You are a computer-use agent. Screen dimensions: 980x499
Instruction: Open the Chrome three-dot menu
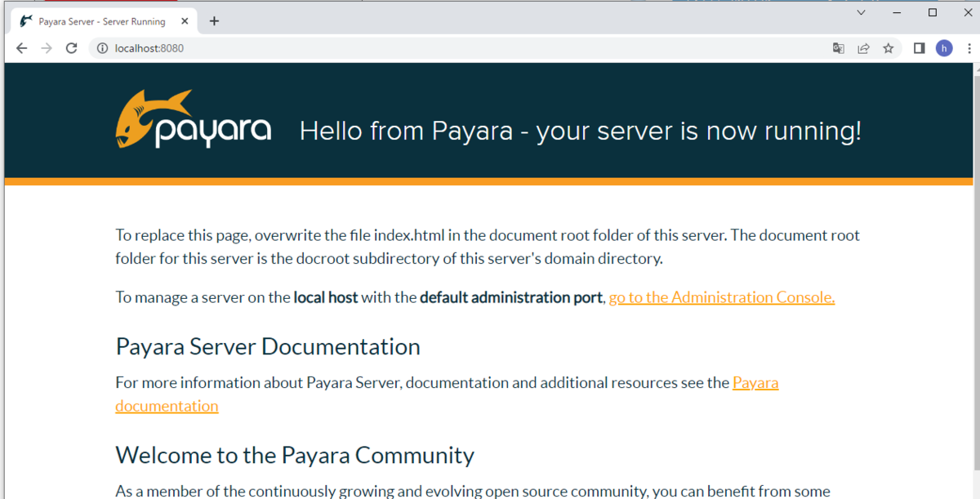click(969, 48)
